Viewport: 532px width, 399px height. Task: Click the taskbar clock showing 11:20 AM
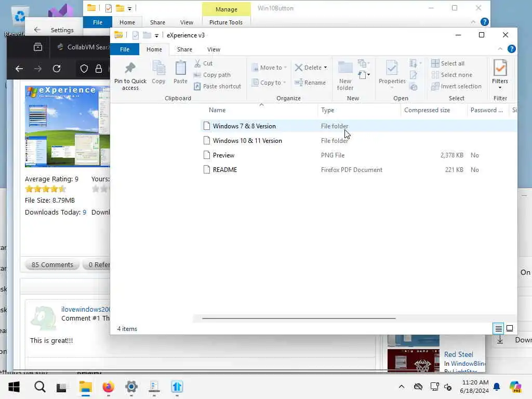point(474,387)
